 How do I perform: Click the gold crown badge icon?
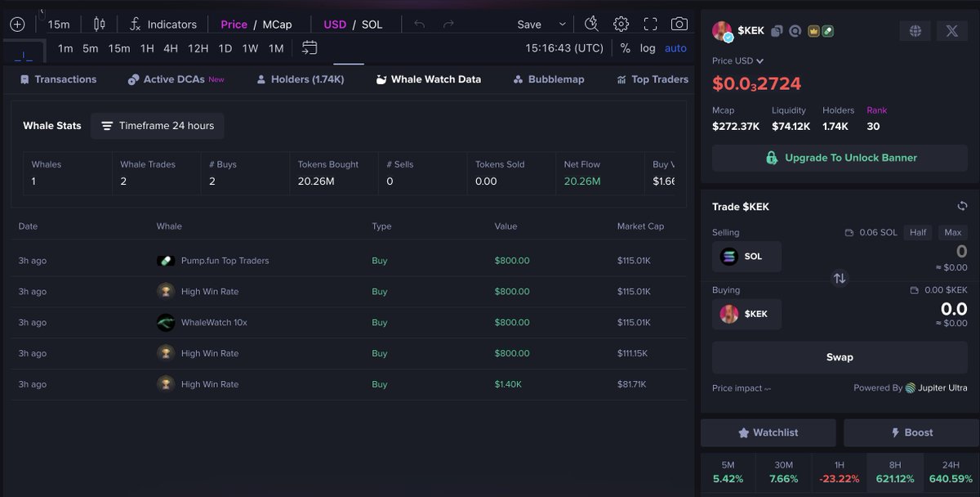tap(813, 31)
